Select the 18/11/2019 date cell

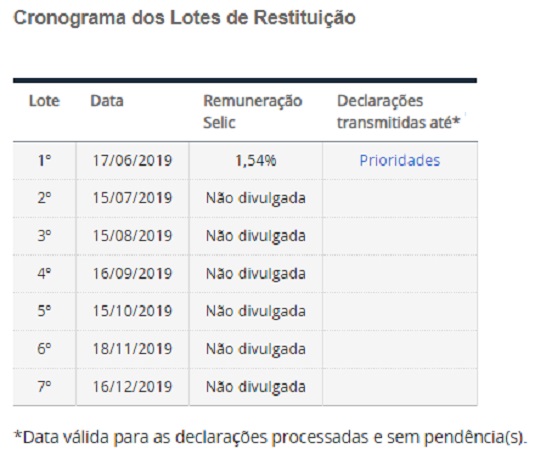pyautogui.click(x=132, y=349)
